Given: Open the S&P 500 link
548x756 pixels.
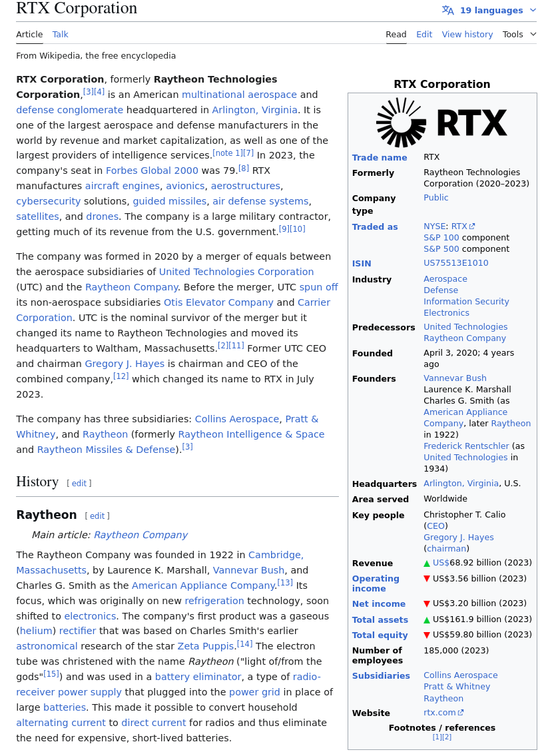Looking at the screenshot, I should point(441,249).
